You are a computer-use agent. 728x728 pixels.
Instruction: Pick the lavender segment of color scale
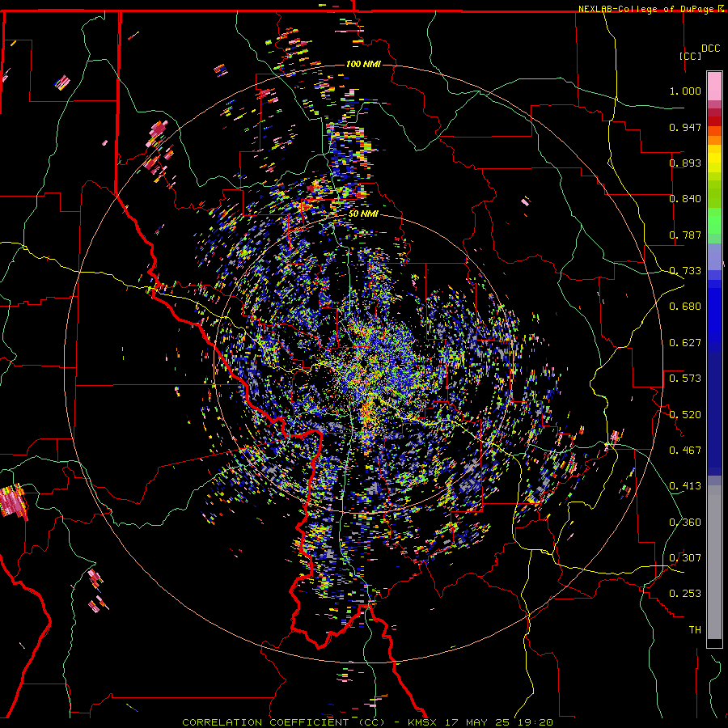[x=714, y=256]
